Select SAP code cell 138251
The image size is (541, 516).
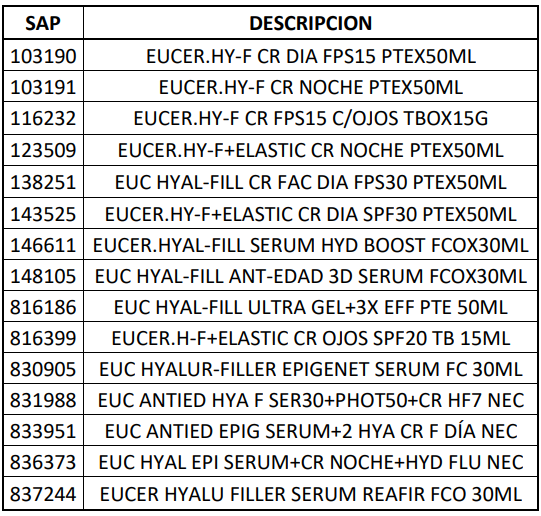click(43, 182)
